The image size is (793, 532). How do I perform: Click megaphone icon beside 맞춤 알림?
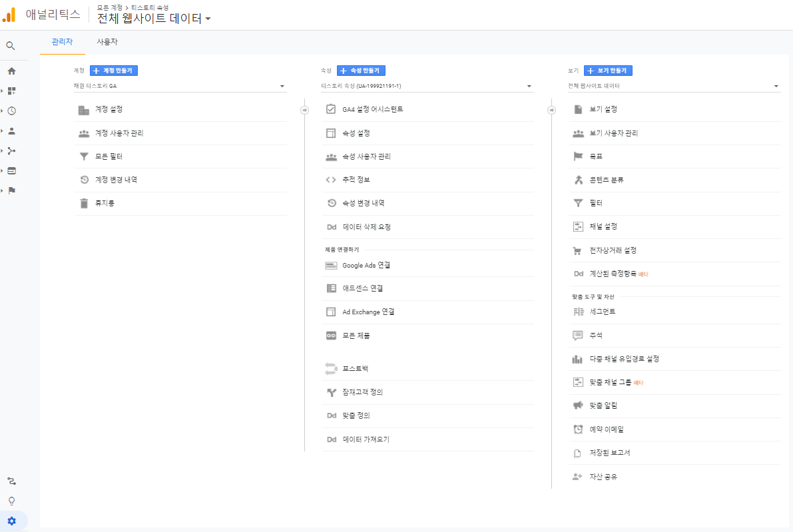(x=577, y=405)
